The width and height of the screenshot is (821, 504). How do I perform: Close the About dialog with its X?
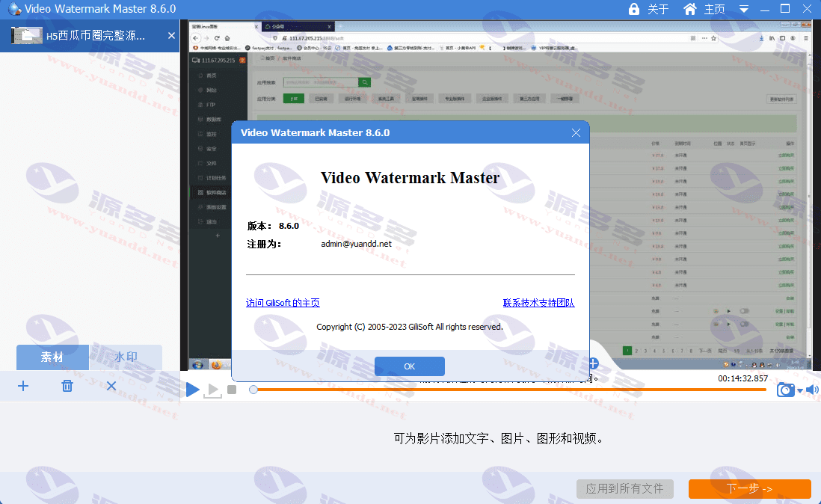pos(576,133)
